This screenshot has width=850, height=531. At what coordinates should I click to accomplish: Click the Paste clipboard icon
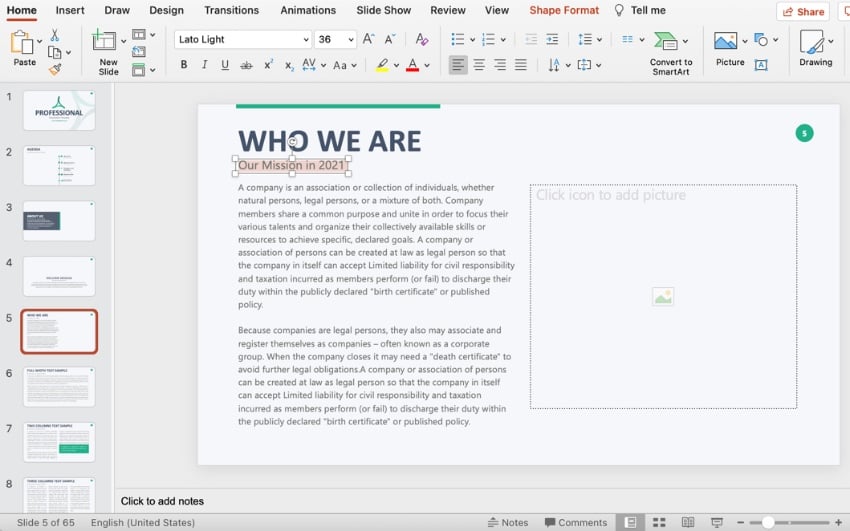pyautogui.click(x=24, y=43)
